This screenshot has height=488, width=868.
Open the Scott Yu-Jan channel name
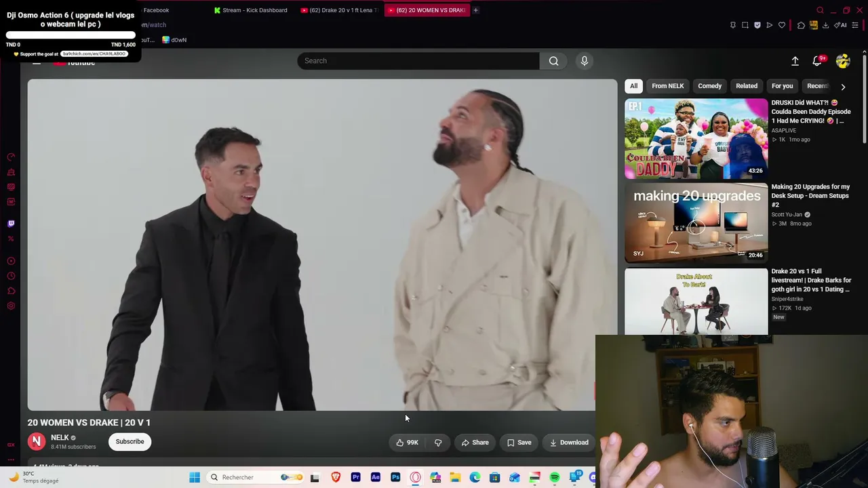[x=787, y=215]
